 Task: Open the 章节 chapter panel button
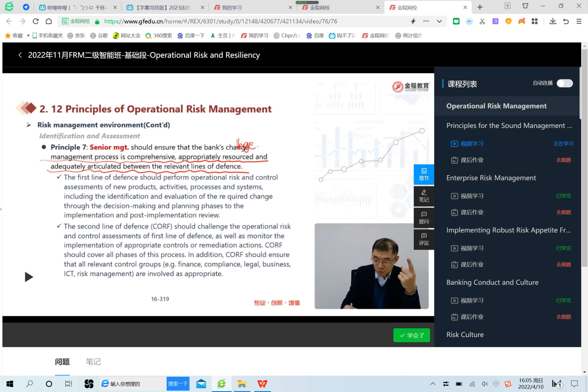[424, 174]
